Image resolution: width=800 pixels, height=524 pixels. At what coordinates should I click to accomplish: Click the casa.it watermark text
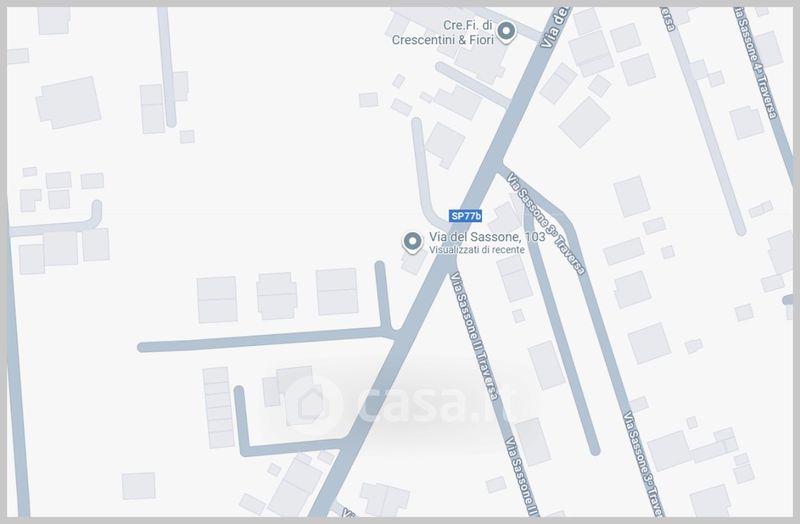click(x=435, y=404)
